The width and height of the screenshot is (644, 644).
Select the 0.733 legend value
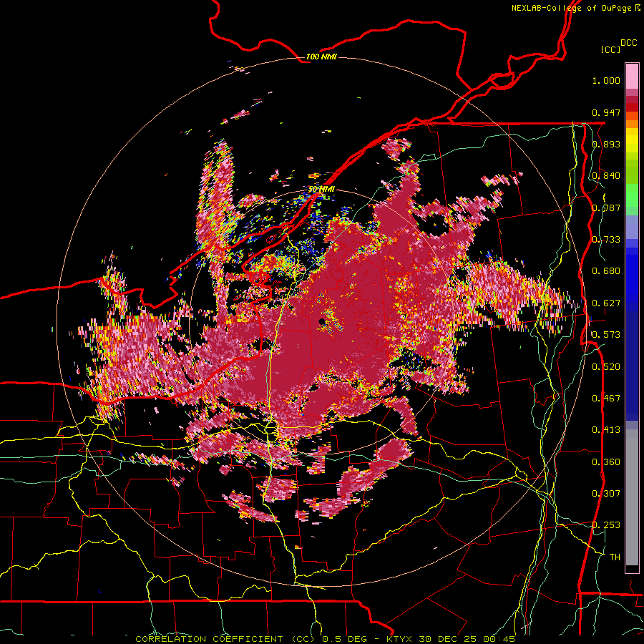pyautogui.click(x=606, y=240)
